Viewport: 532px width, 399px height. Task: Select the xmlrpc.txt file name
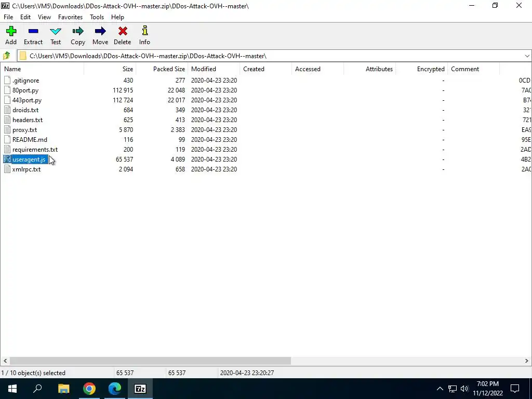tap(26, 169)
